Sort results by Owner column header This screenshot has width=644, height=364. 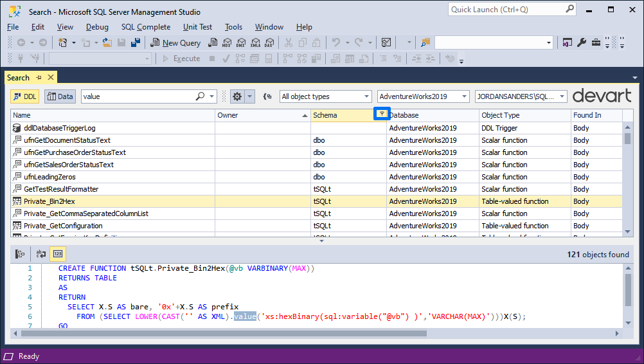tap(263, 115)
